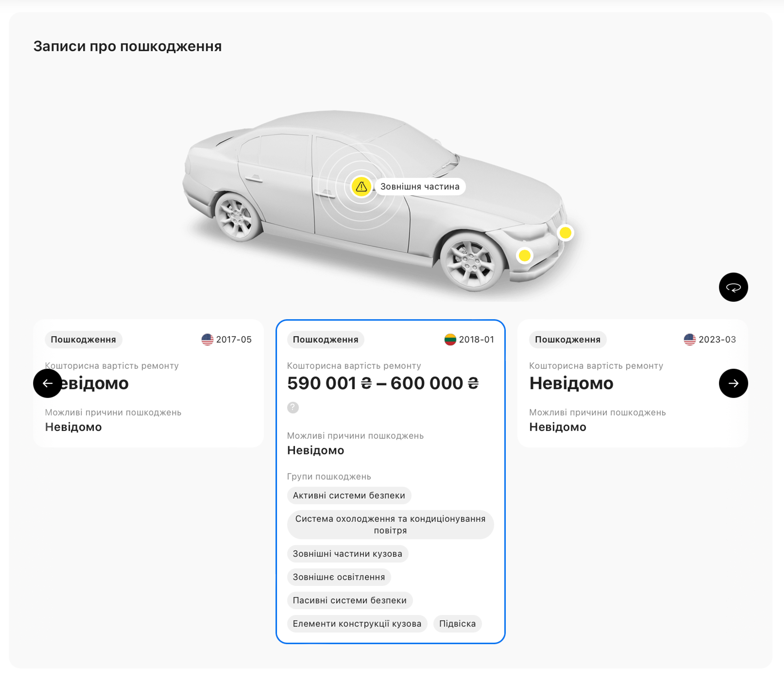
Task: Click US flag icon beside 2017-05
Action: [x=207, y=339]
